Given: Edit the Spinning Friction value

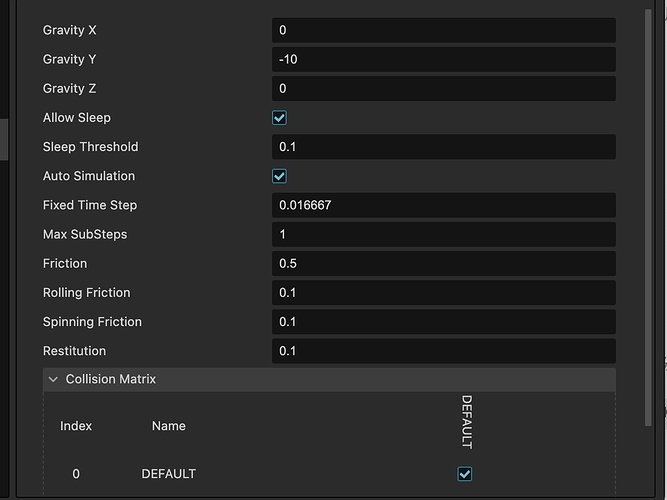Looking at the screenshot, I should 443,322.
